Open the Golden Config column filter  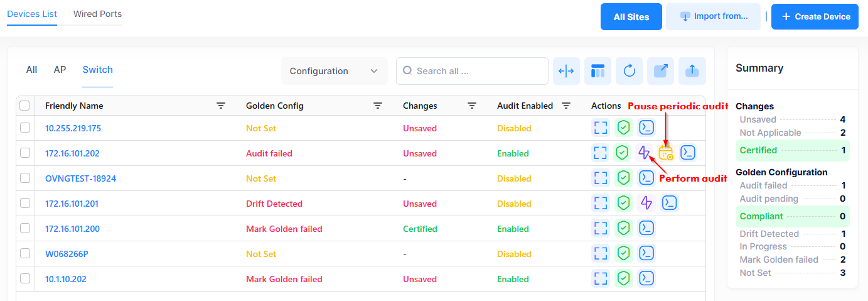[x=378, y=106]
